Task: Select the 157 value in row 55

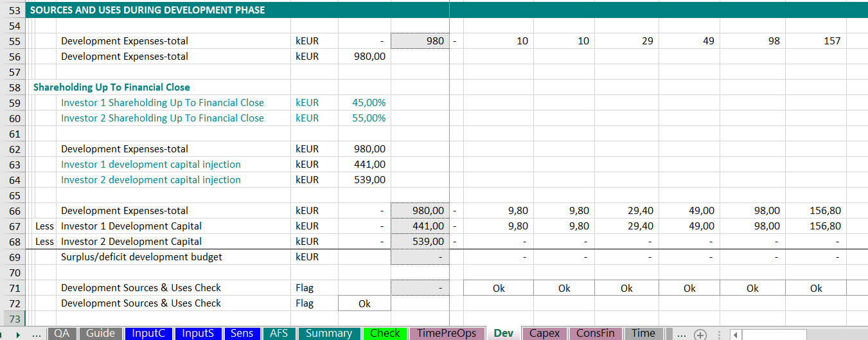Action: [815, 41]
